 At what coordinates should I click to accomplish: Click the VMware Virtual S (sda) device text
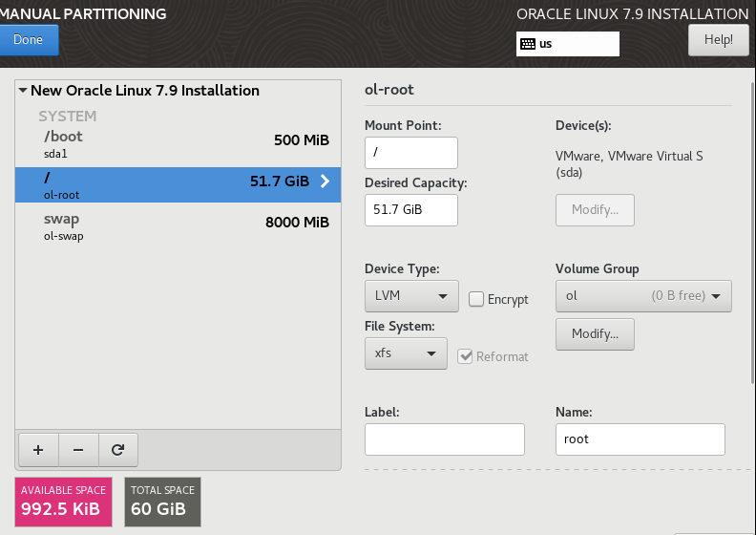click(629, 164)
